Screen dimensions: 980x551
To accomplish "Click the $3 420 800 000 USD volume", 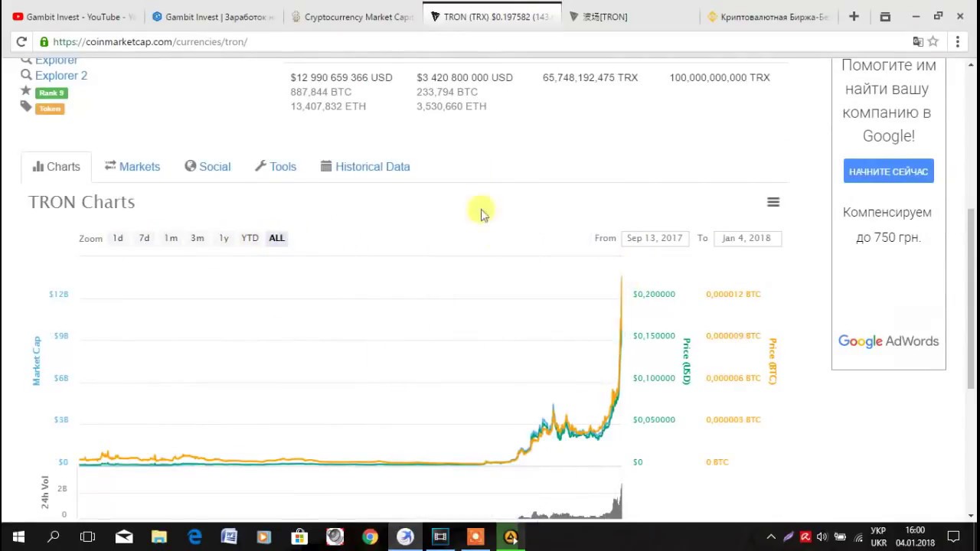I will click(465, 77).
